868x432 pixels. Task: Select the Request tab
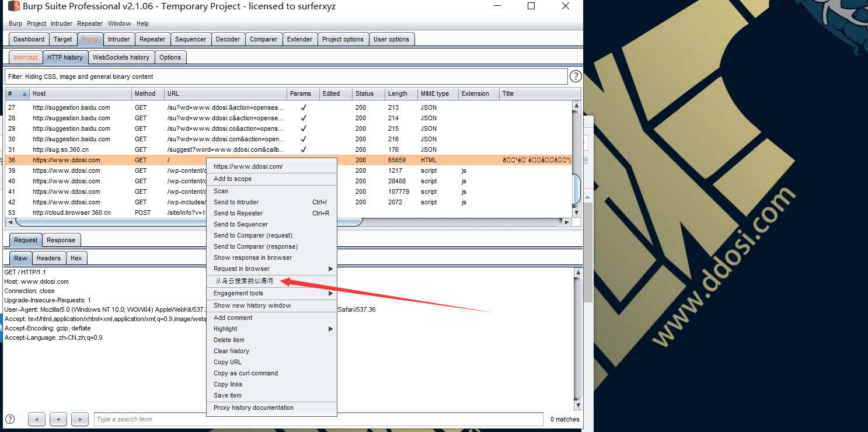(26, 240)
